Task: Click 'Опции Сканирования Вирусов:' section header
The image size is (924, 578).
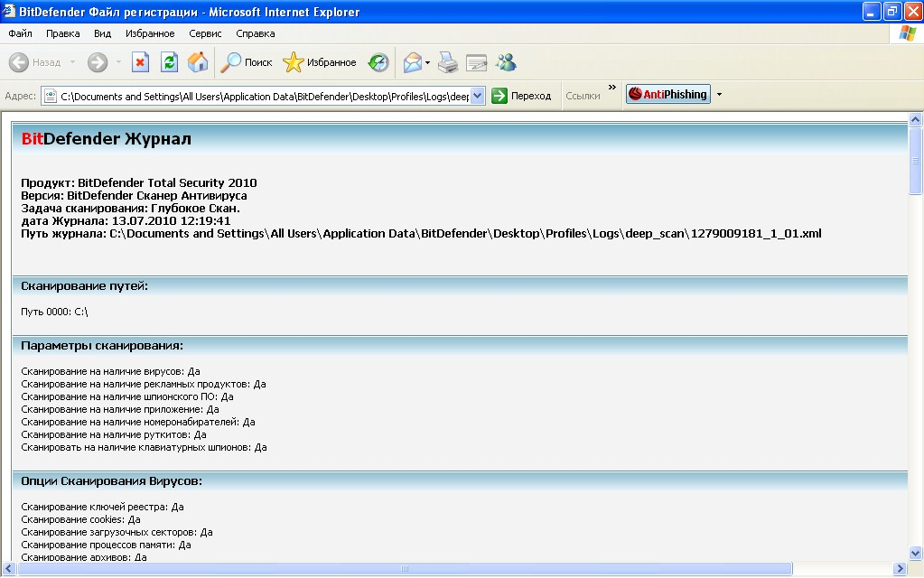Action: [111, 480]
